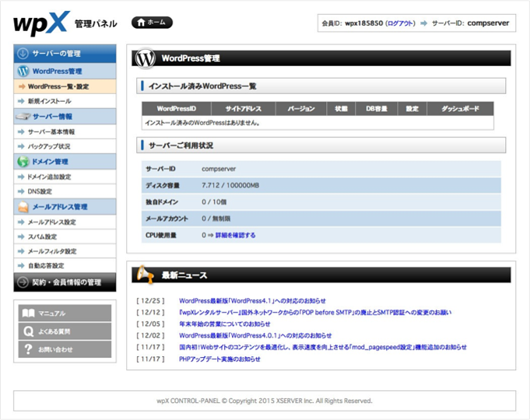
Task: Click the 7.712 / 100000MB disk usage value
Action: (230, 186)
